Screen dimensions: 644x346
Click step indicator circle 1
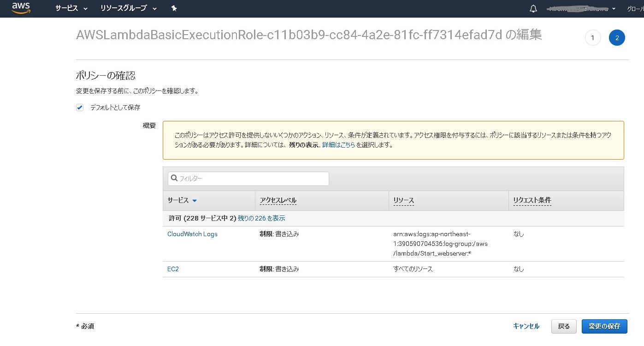tap(593, 37)
